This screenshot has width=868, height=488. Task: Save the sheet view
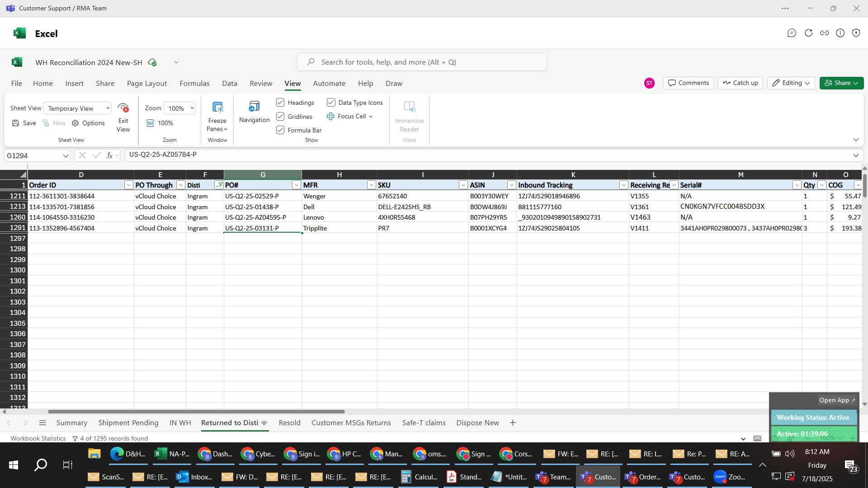coord(24,123)
